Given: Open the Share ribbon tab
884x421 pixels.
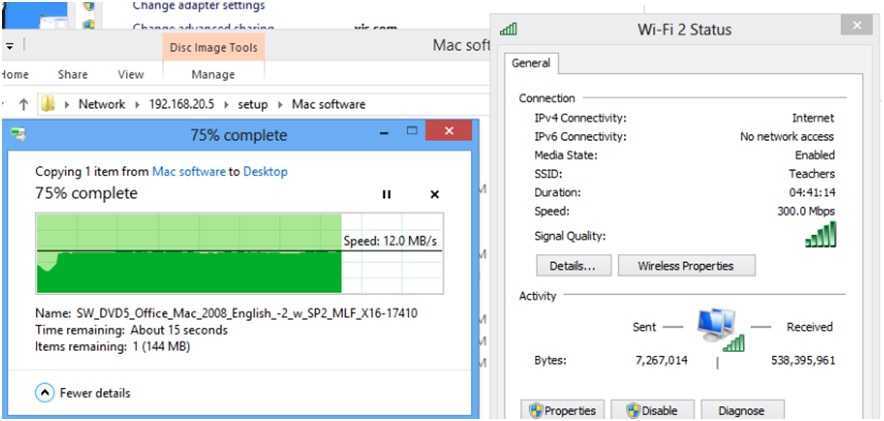Looking at the screenshot, I should tap(73, 74).
